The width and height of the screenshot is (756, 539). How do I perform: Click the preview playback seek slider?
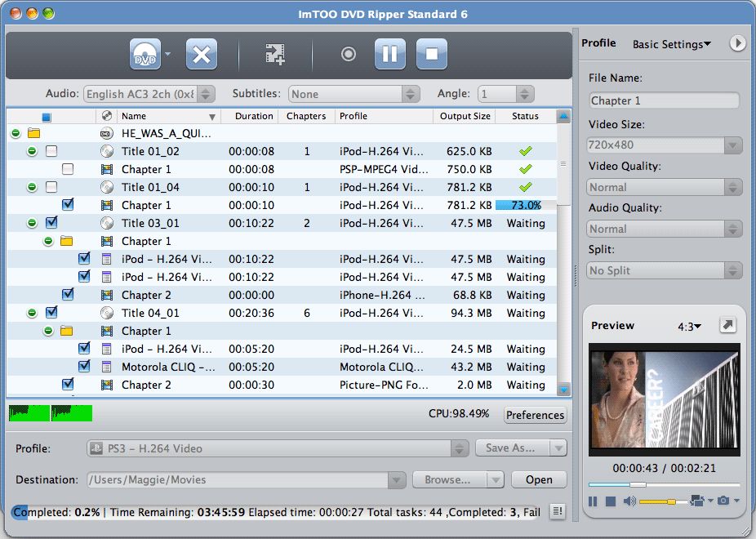point(664,484)
